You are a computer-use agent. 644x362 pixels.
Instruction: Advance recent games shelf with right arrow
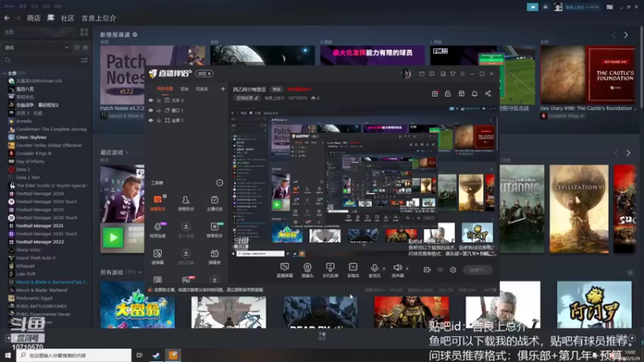(628, 153)
